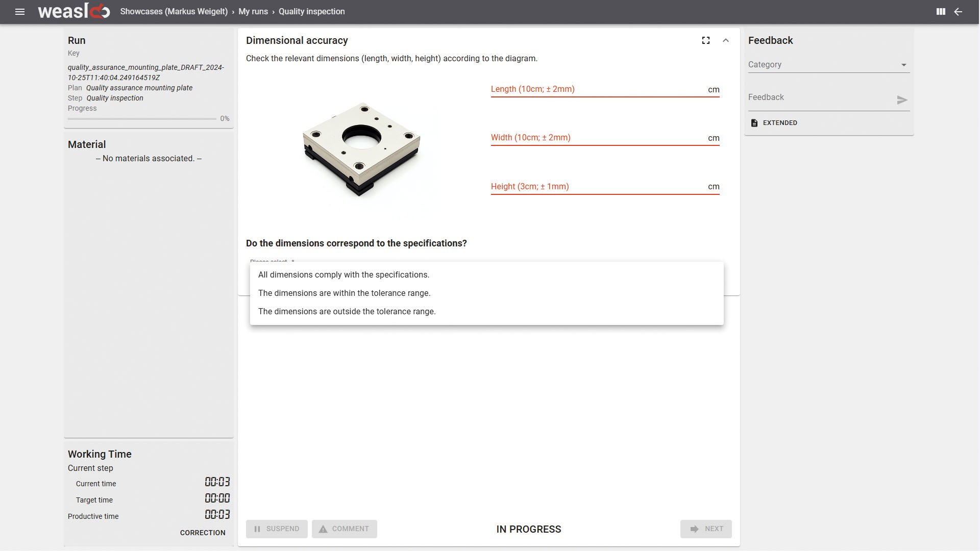Click the CORRECTION button under Working Time

(202, 533)
